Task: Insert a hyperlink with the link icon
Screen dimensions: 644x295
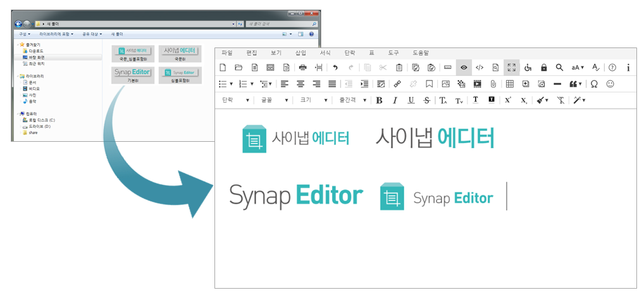Action: click(397, 84)
